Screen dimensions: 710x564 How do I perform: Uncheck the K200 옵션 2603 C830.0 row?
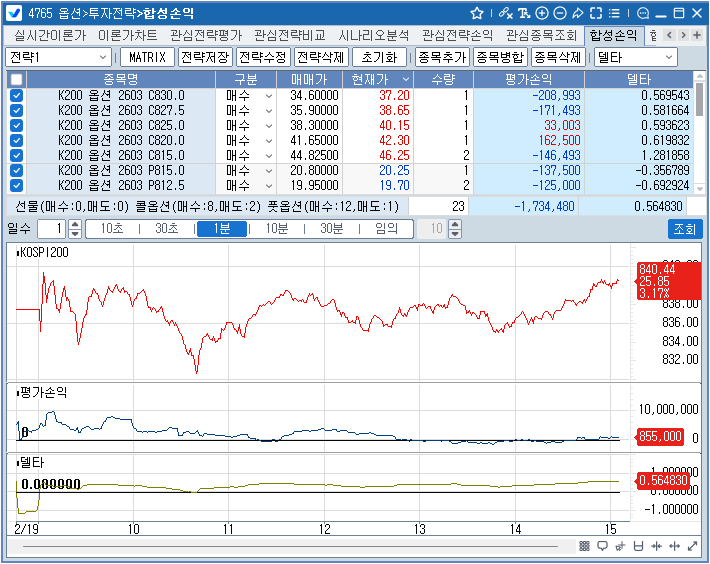tap(16, 95)
